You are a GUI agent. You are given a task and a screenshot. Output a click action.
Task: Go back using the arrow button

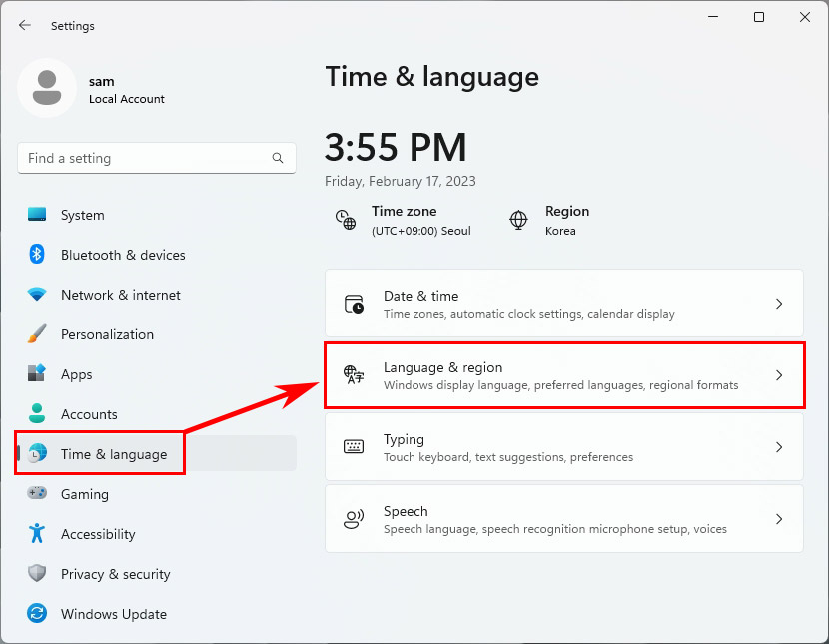(x=24, y=25)
